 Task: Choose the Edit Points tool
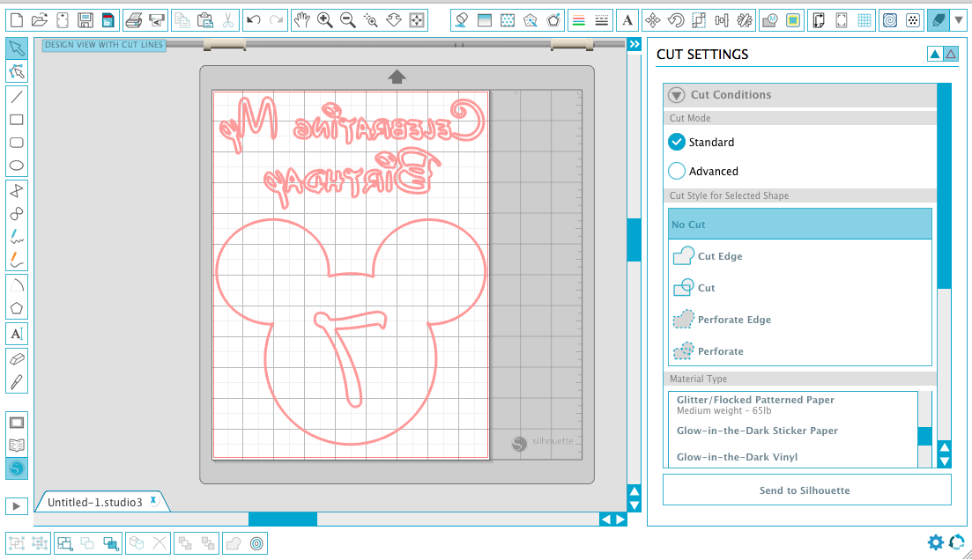[x=17, y=72]
